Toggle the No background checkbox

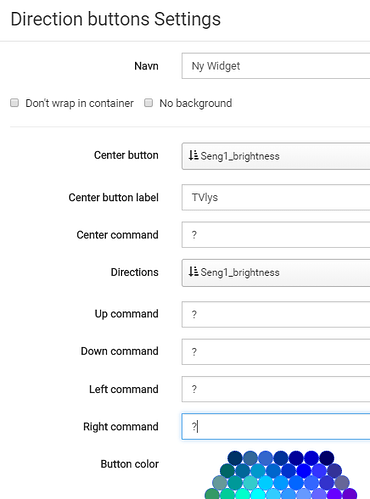click(x=148, y=103)
